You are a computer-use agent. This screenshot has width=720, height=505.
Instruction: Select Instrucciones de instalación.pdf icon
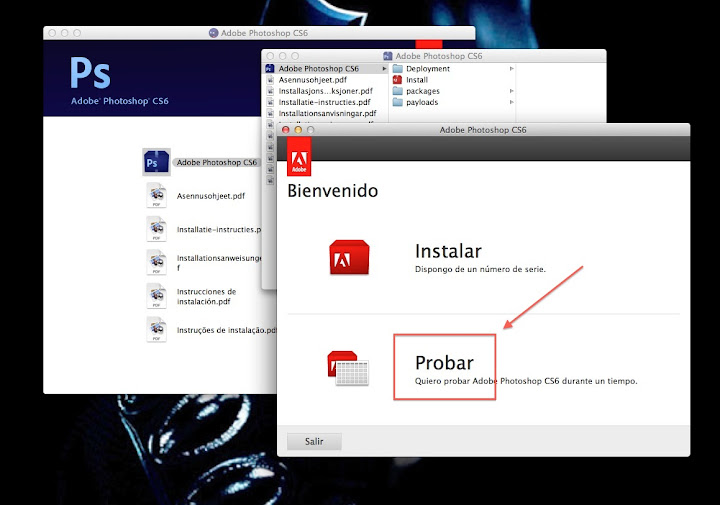(x=157, y=295)
